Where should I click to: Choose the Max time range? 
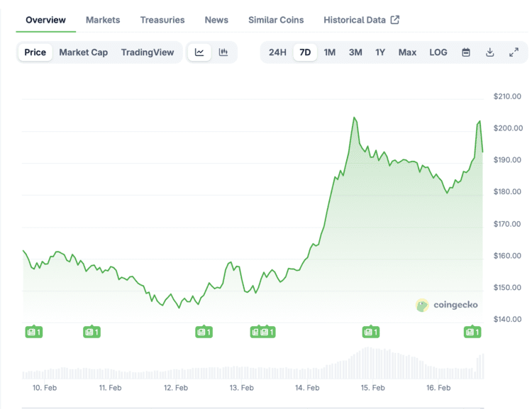pos(407,52)
